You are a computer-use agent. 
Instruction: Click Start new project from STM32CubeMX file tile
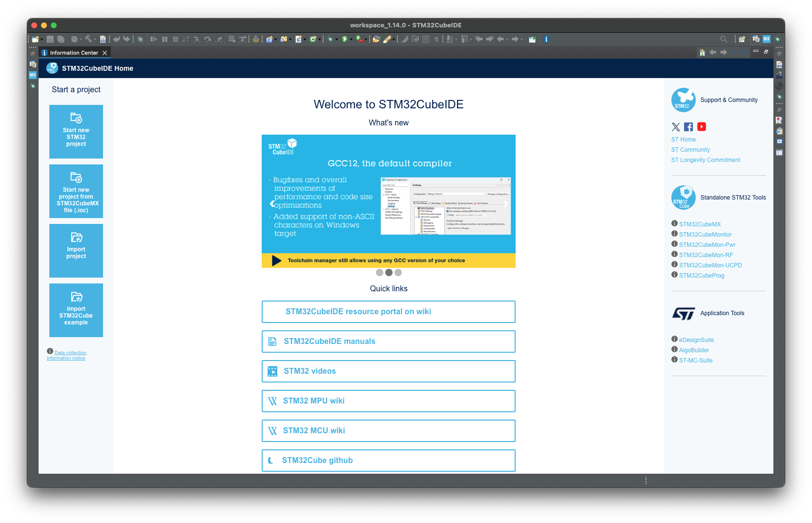76,191
